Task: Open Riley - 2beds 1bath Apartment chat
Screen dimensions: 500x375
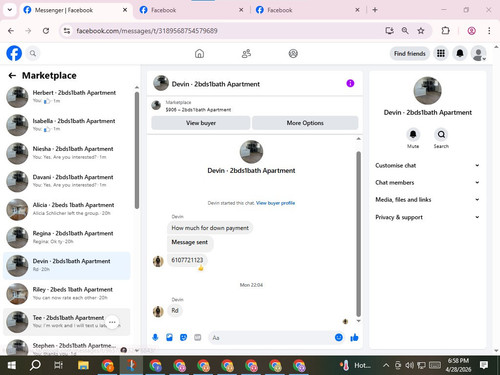Action: point(67,293)
